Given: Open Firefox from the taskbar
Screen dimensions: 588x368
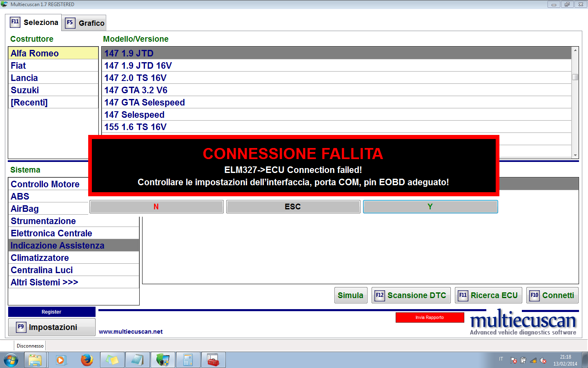Looking at the screenshot, I should pyautogui.click(x=87, y=360).
